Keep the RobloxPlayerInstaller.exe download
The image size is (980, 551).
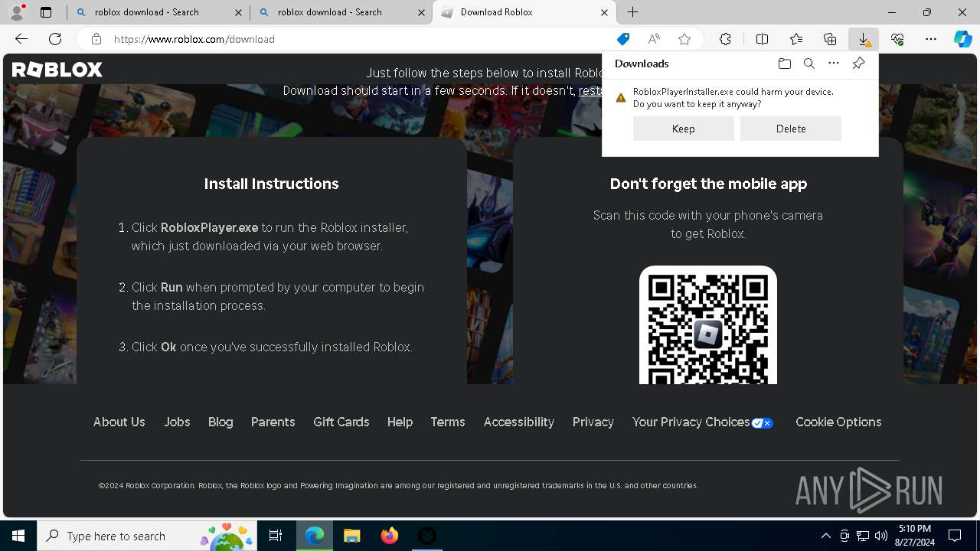(x=683, y=129)
